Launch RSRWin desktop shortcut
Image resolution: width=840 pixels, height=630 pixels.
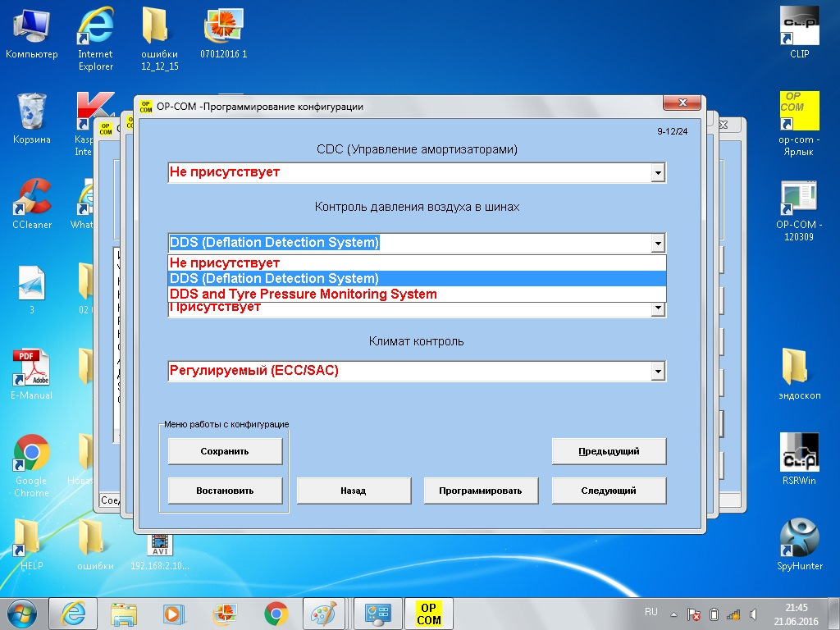coord(799,459)
